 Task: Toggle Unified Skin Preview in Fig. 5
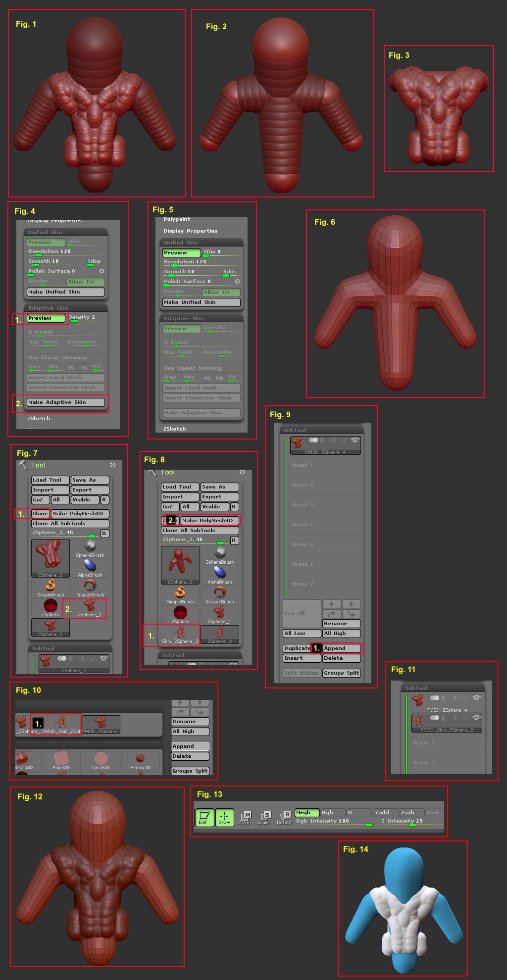[x=182, y=252]
